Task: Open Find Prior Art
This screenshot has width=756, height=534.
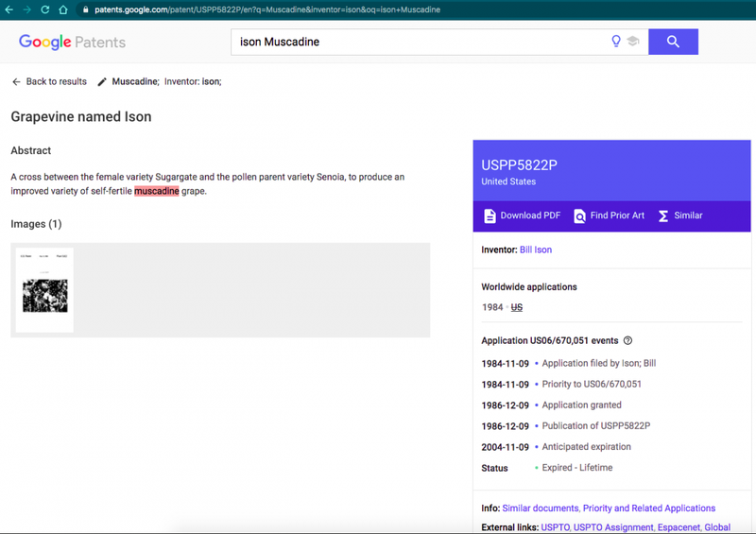Action: tap(609, 215)
